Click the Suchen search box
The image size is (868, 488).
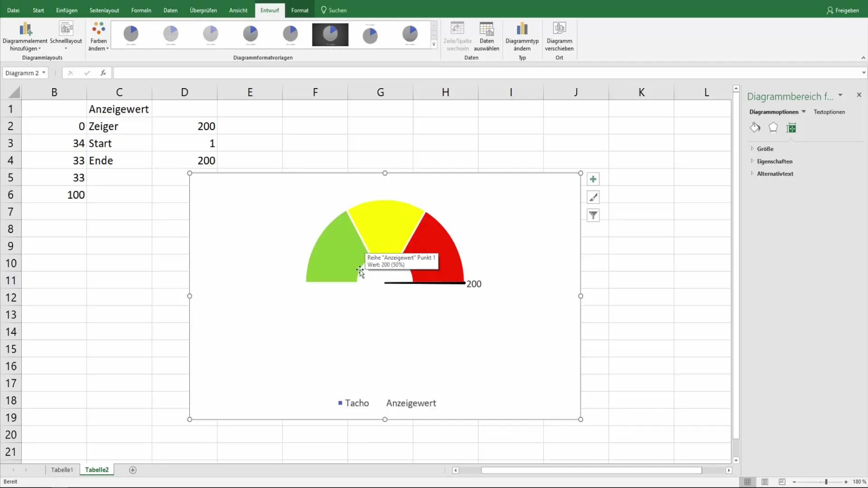(x=334, y=10)
